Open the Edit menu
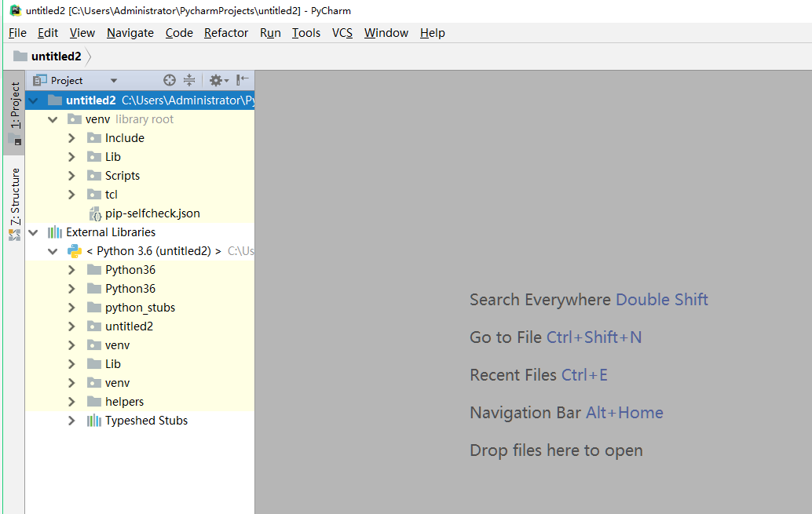The width and height of the screenshot is (812, 514). tap(48, 33)
